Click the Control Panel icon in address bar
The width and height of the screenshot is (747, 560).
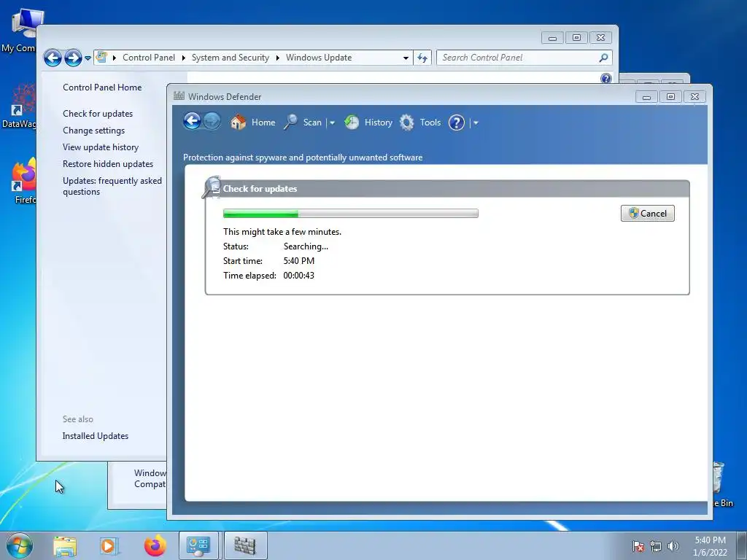click(x=101, y=57)
